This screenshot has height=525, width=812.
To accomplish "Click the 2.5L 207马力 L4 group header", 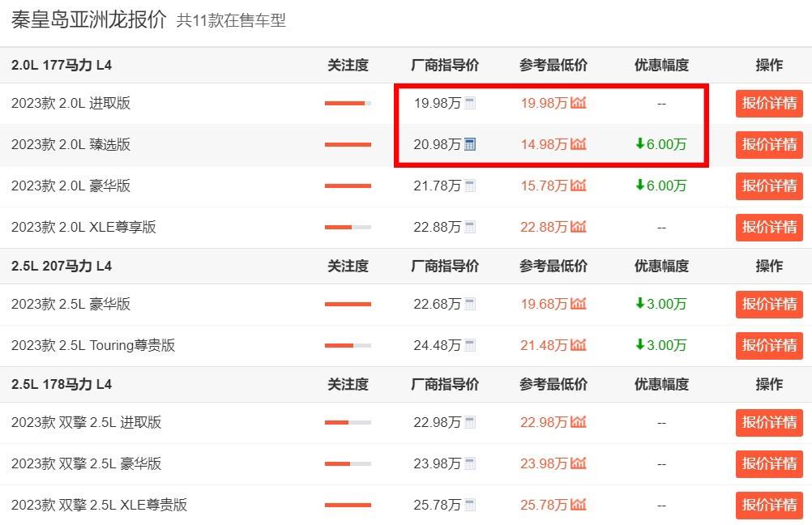I will click(x=62, y=266).
